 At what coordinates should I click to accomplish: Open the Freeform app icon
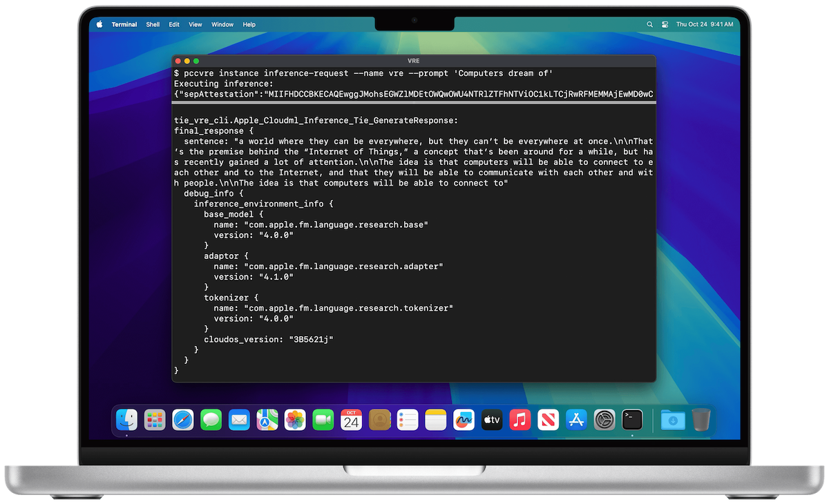pyautogui.click(x=463, y=420)
